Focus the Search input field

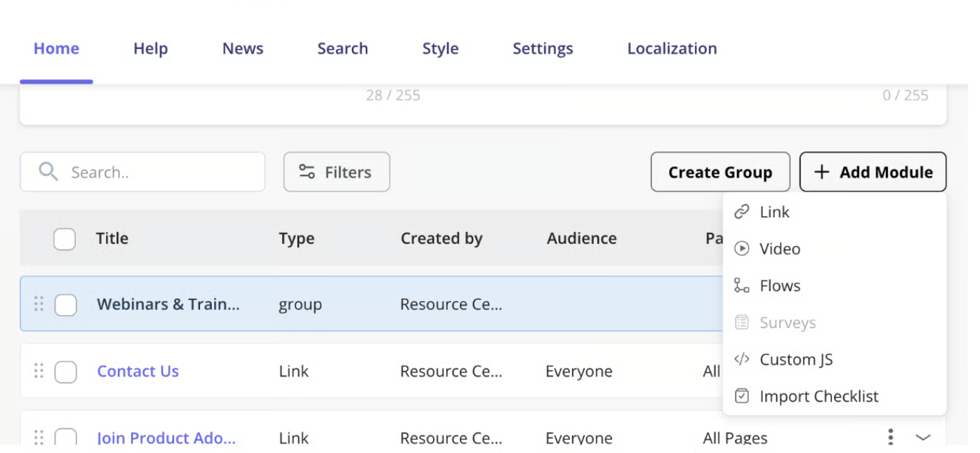pos(143,172)
